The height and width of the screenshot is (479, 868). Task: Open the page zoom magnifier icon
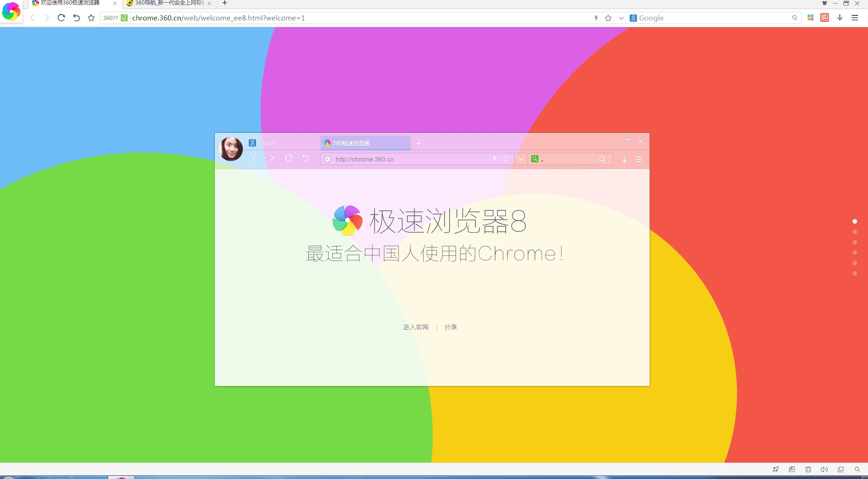click(x=857, y=469)
